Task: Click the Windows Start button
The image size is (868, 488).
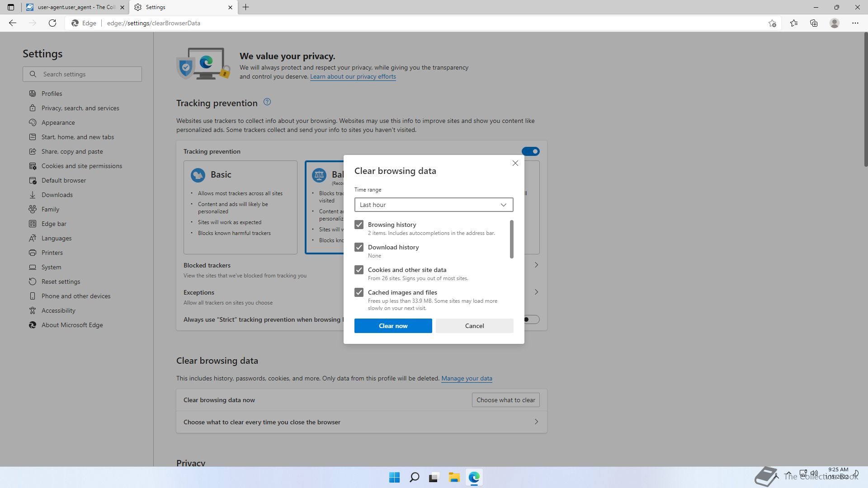Action: click(x=394, y=477)
